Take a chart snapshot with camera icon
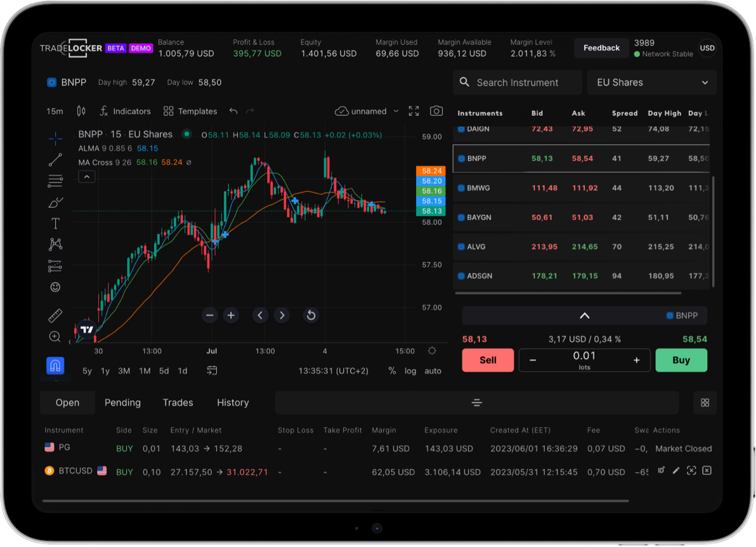 coord(436,112)
